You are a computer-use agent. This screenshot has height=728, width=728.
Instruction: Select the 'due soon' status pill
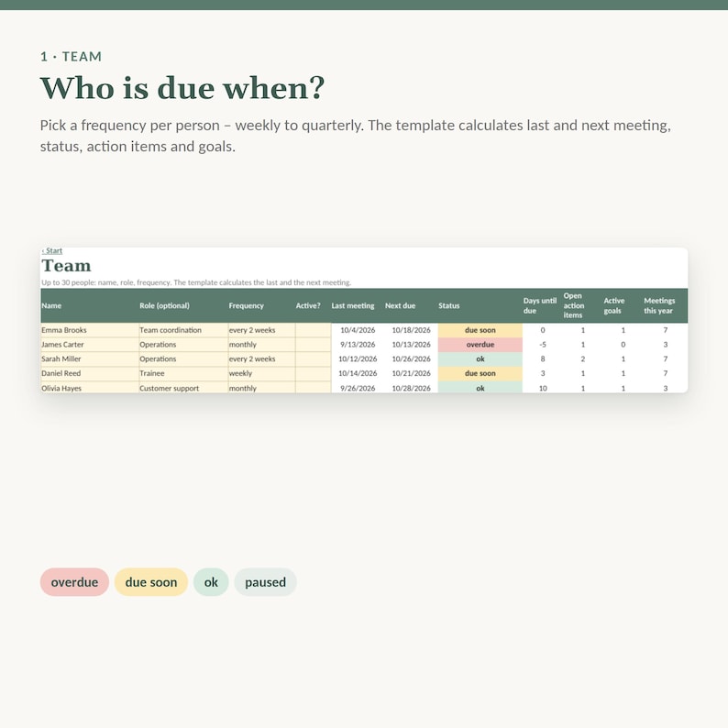point(151,581)
